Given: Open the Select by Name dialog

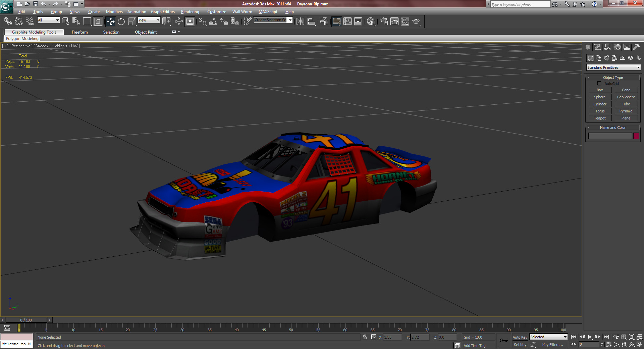Looking at the screenshot, I should click(76, 21).
